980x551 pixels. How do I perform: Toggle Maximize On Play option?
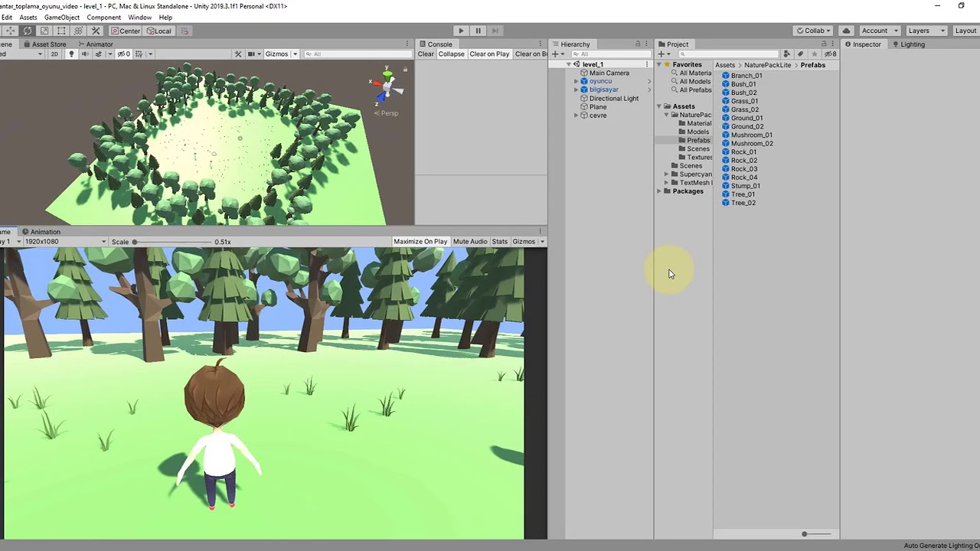(420, 242)
